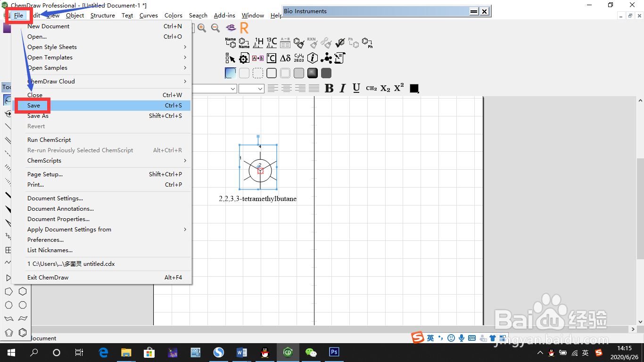Click the selection list arrow icon

tap(231, 58)
